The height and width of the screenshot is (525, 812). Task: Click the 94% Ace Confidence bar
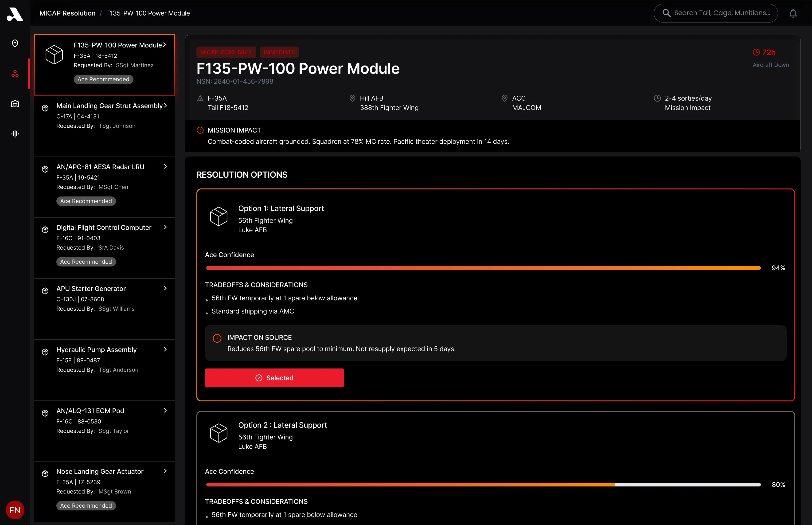(x=483, y=268)
